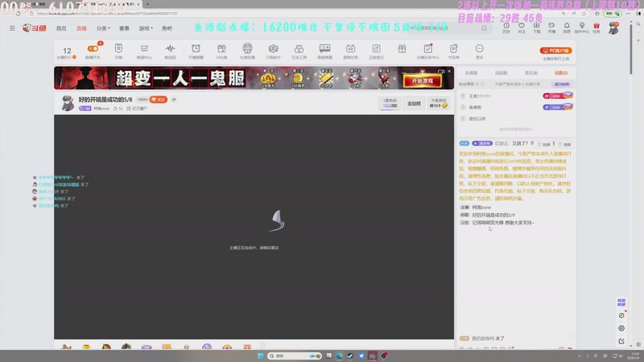The image size is (644, 362).
Task: Switch to the 贵宾 tab
Action: coord(531,72)
